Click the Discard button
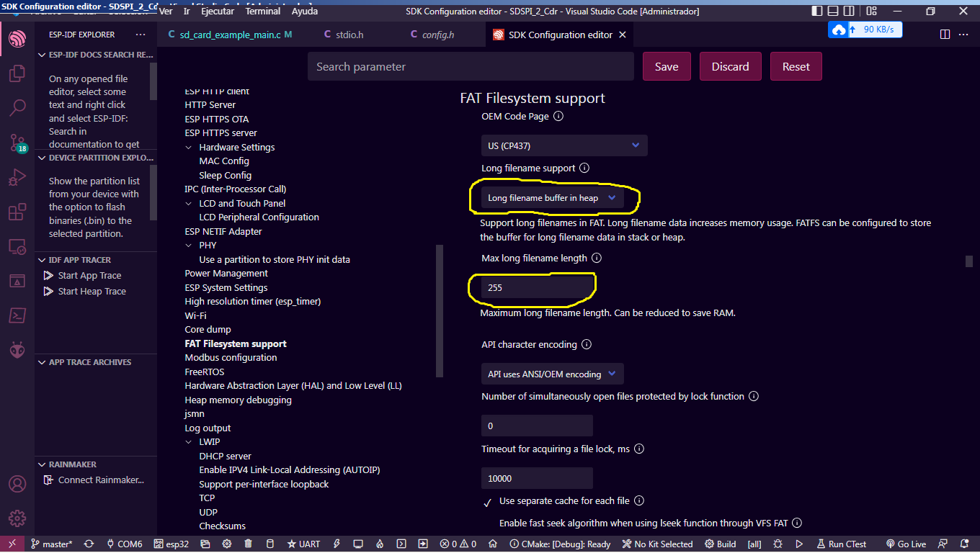The height and width of the screenshot is (553, 980). click(x=731, y=66)
